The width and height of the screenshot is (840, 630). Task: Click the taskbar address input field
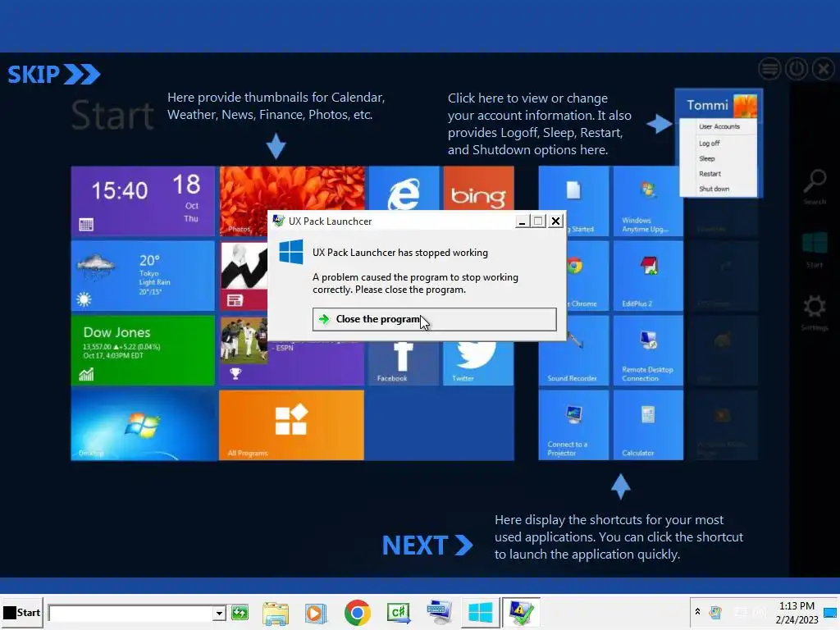[x=131, y=614]
